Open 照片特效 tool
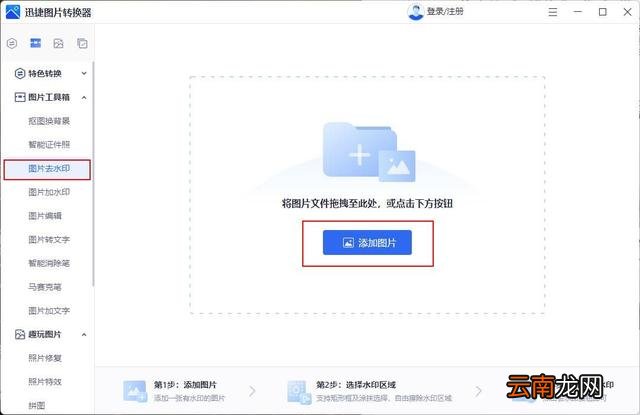The width and height of the screenshot is (640, 415). point(45,382)
